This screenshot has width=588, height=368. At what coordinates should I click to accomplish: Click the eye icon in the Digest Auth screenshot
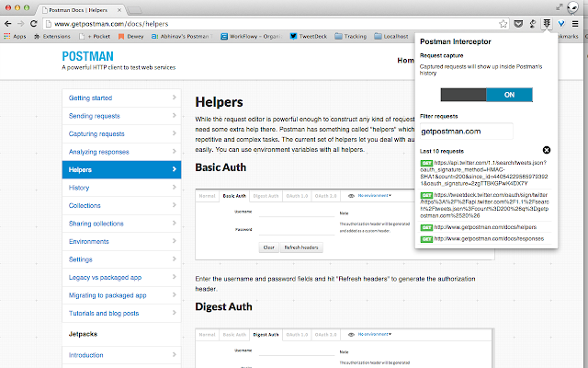[x=351, y=335]
